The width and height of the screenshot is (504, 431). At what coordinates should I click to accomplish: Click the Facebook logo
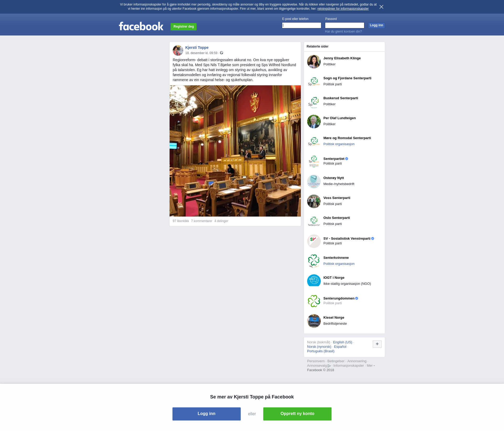[x=141, y=26]
